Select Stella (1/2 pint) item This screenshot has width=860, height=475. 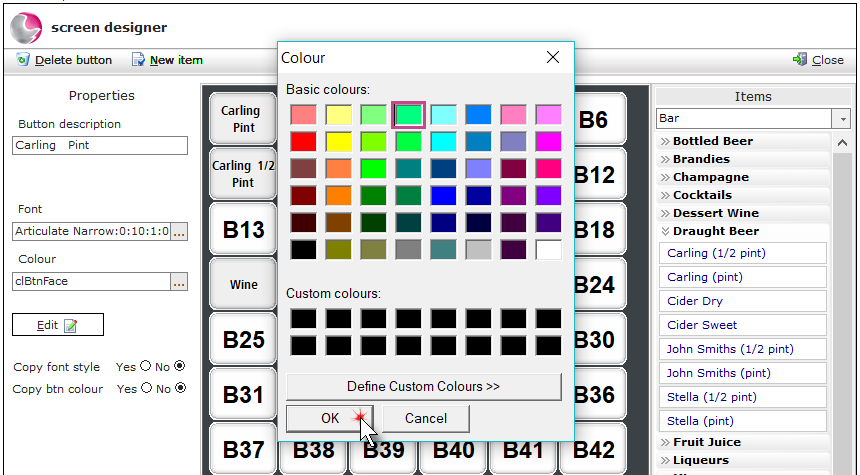click(x=743, y=397)
